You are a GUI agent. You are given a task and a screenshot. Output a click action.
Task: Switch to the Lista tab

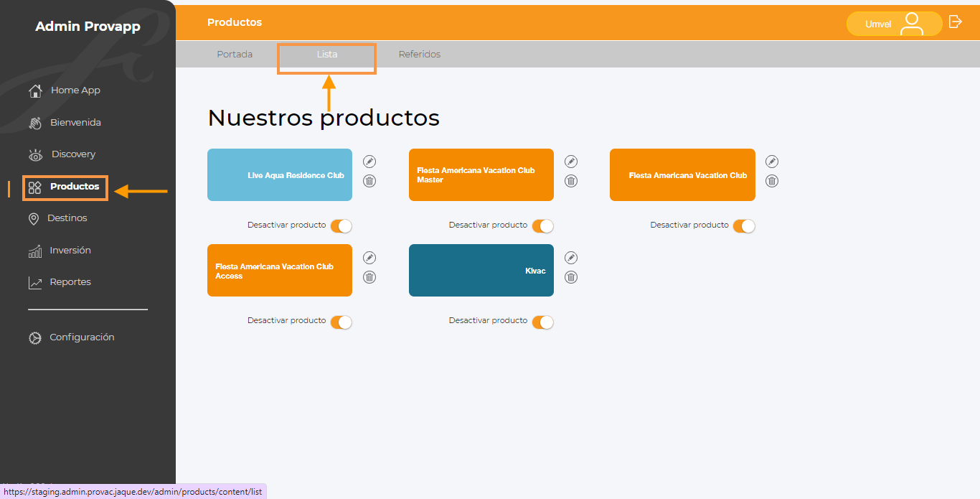[327, 55]
